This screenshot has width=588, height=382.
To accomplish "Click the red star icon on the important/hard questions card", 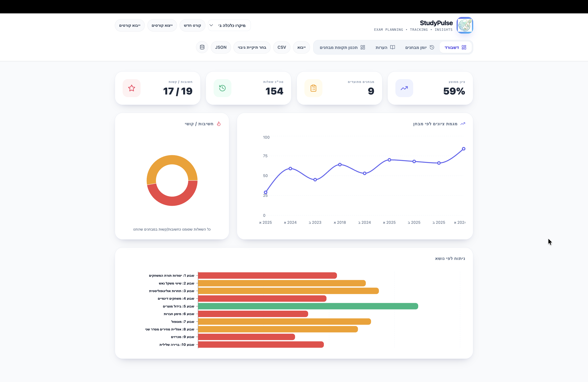I will 132,88.
